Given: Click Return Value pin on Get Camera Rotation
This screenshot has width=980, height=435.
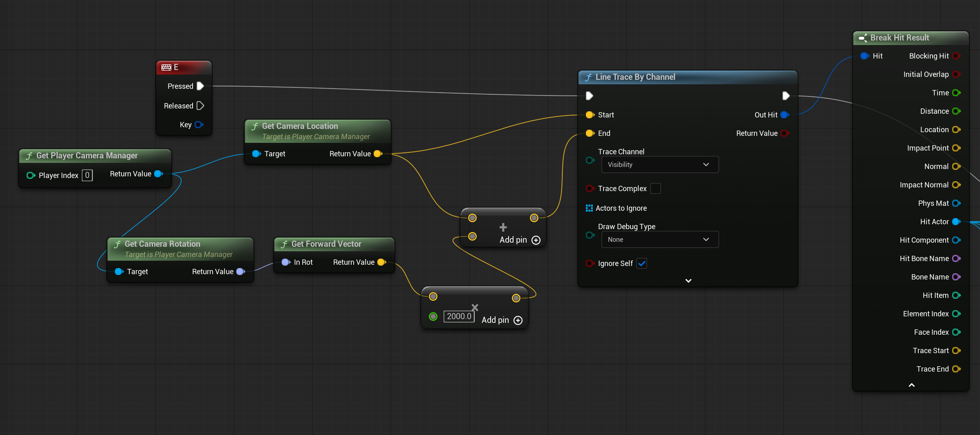Looking at the screenshot, I should pyautogui.click(x=241, y=271).
